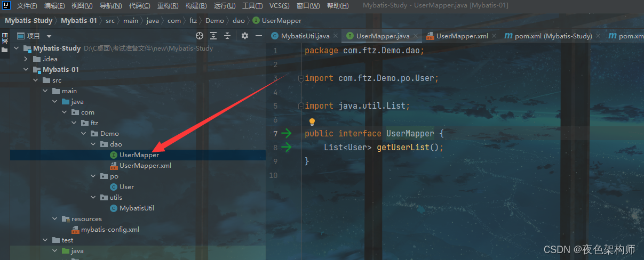Fold the import block on line 3
This screenshot has width=644, height=260.
301,78
